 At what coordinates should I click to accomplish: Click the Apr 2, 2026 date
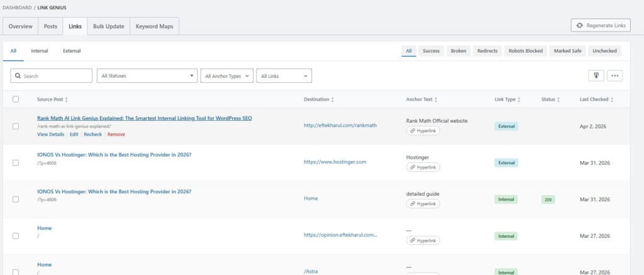click(x=592, y=126)
